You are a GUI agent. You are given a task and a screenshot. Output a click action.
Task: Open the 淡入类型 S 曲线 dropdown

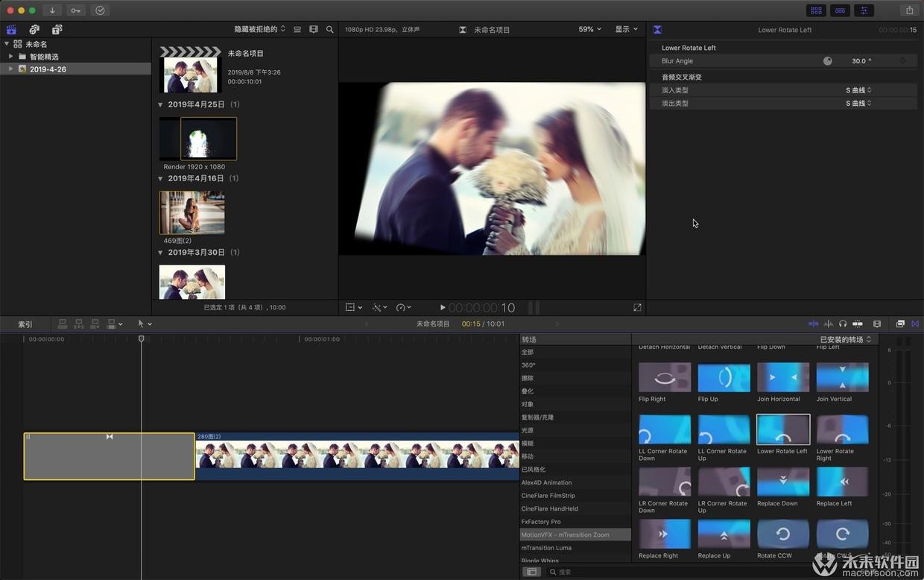click(858, 90)
